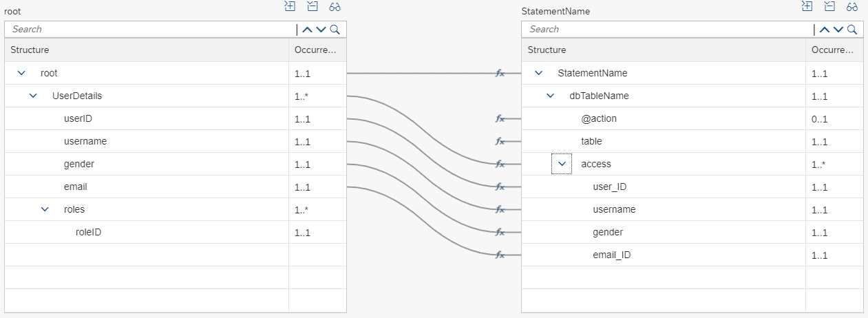This screenshot has width=868, height=318.
Task: Jump to previous search result in target panel
Action: [x=824, y=30]
